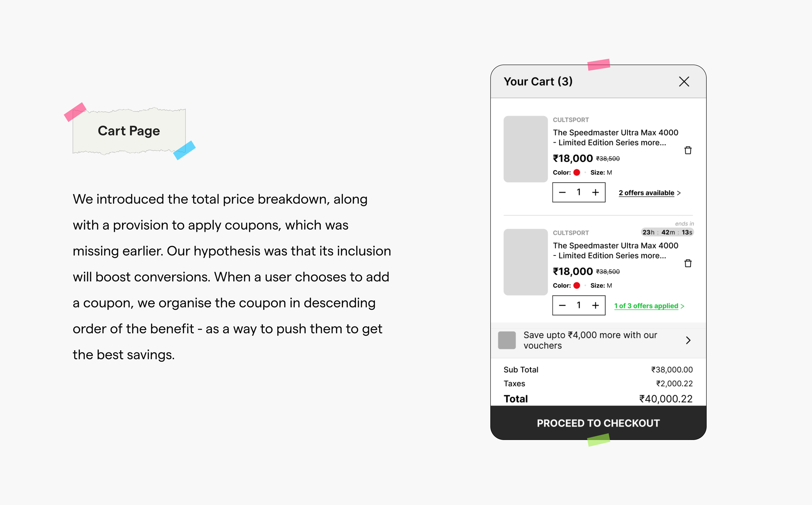Delete the second cart item with trash icon

688,263
